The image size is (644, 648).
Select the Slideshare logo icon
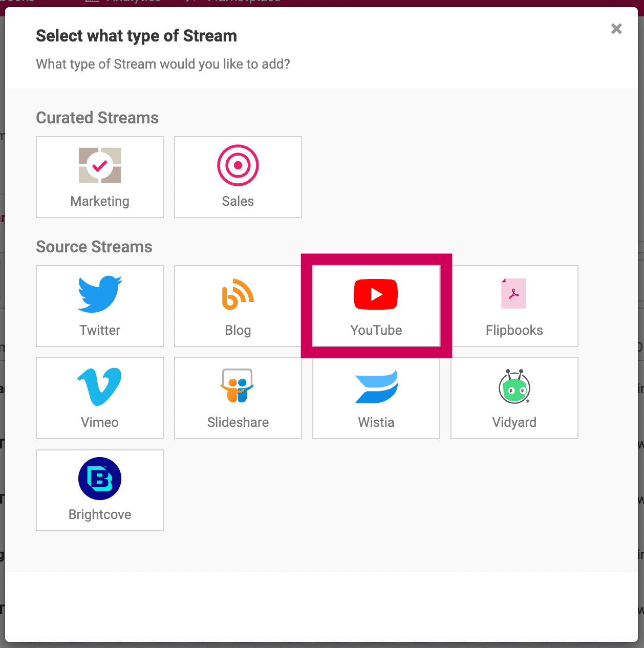(238, 386)
